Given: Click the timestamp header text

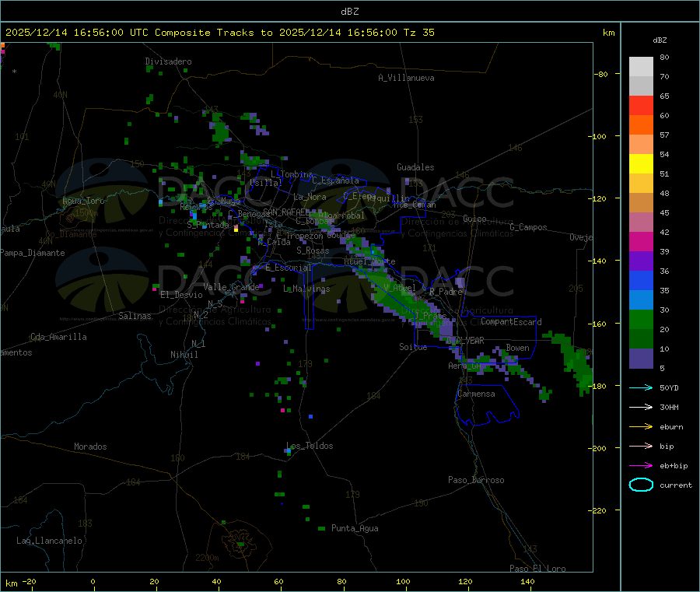Looking at the screenshot, I should [x=220, y=33].
